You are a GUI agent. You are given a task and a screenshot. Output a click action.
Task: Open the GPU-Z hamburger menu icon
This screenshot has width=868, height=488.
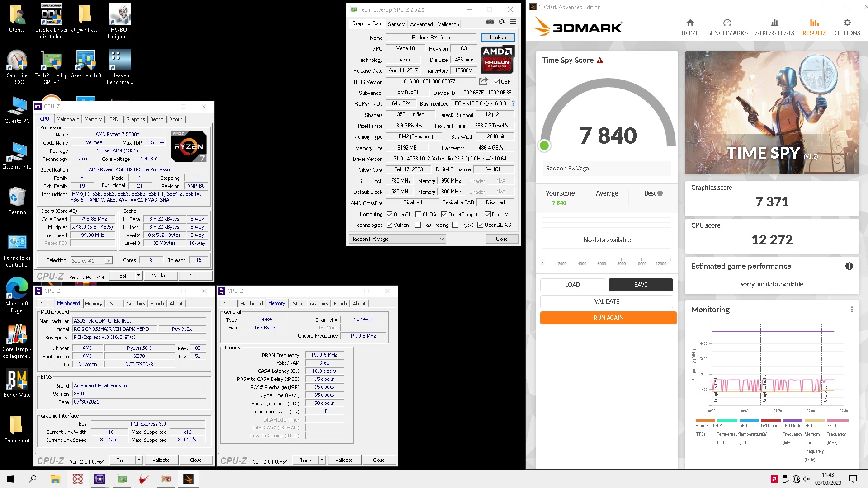(514, 22)
